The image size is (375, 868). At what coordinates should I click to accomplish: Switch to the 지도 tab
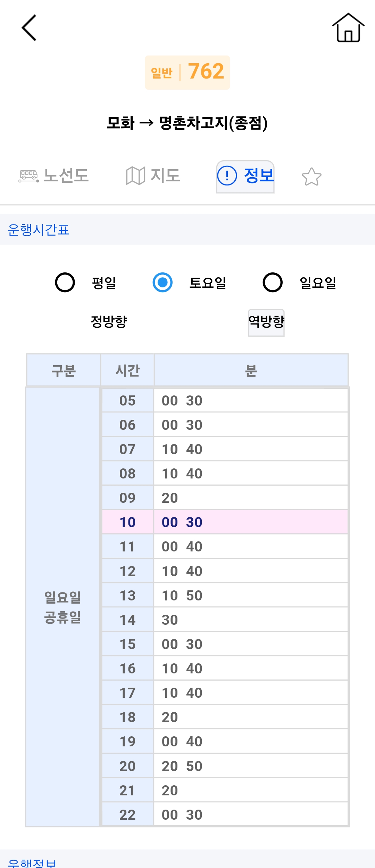tap(153, 176)
